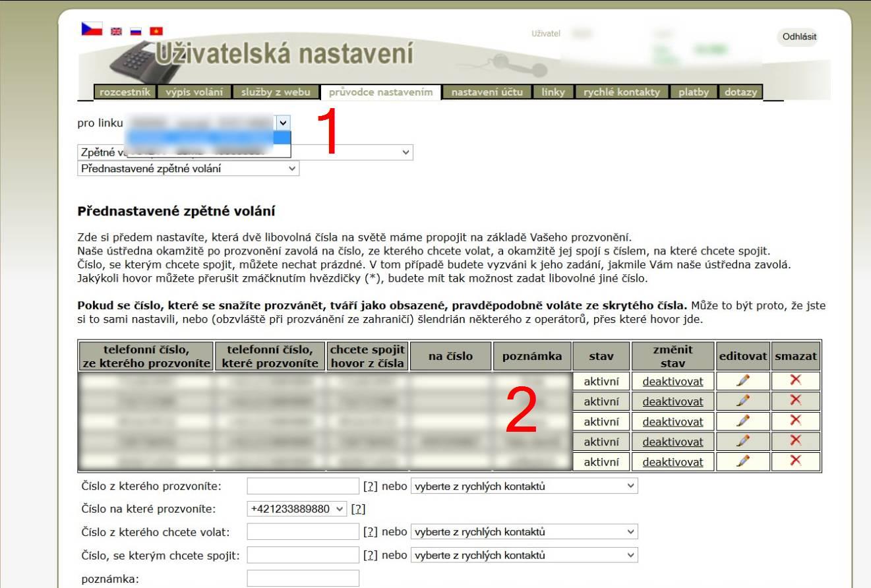Click the pencil edit icon in first row

coord(743,381)
